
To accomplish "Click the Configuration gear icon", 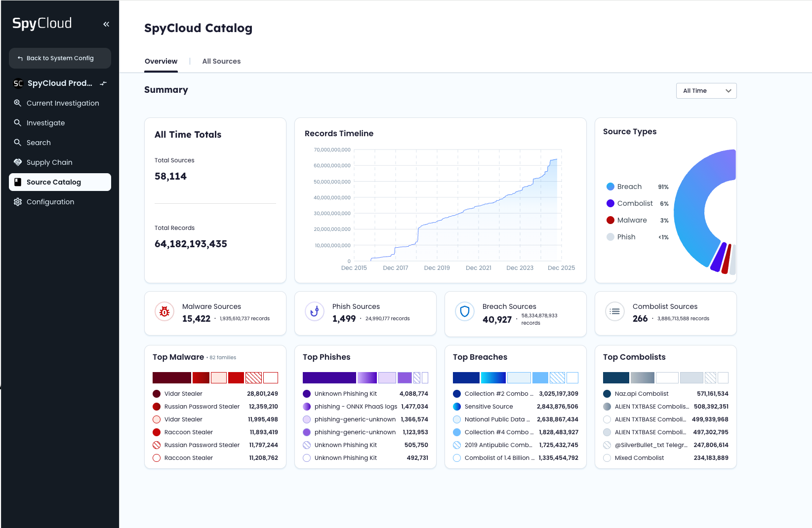I will [18, 202].
